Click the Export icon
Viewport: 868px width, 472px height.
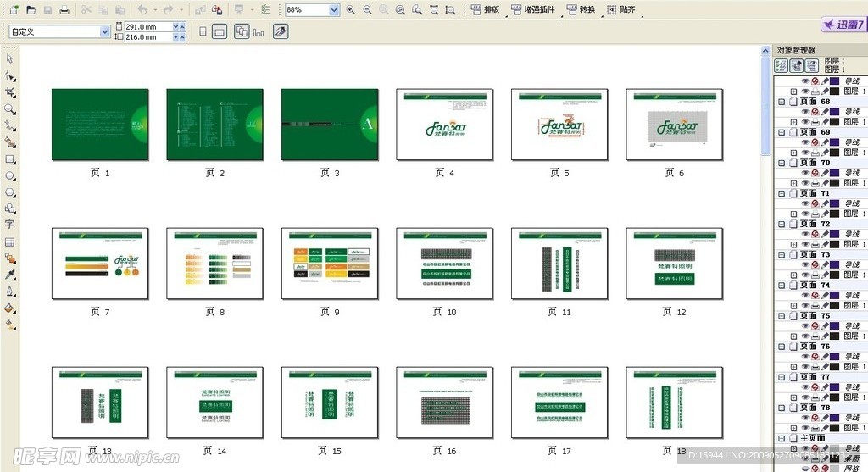click(x=217, y=10)
